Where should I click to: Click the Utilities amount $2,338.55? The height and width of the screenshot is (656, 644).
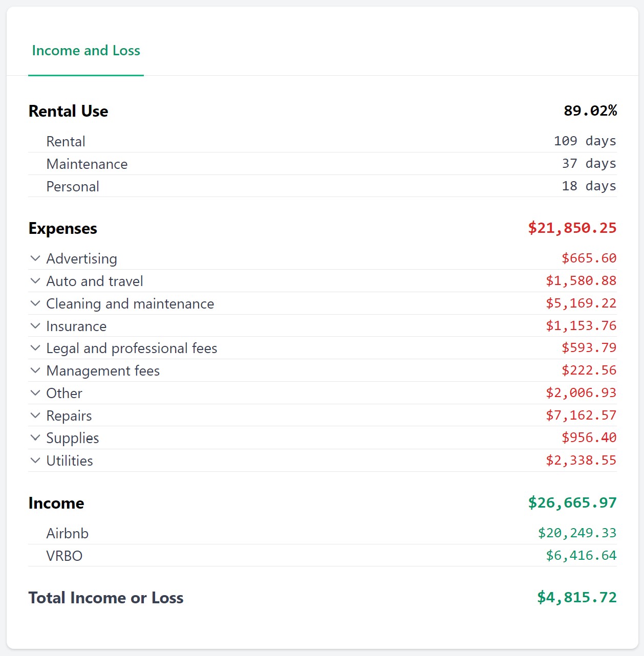581,461
